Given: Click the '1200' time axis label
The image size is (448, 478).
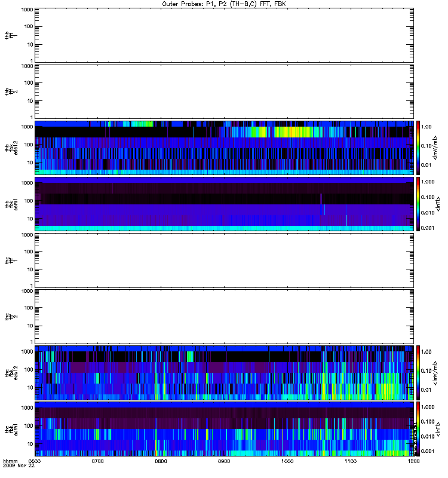Looking at the screenshot, I should [x=413, y=461].
